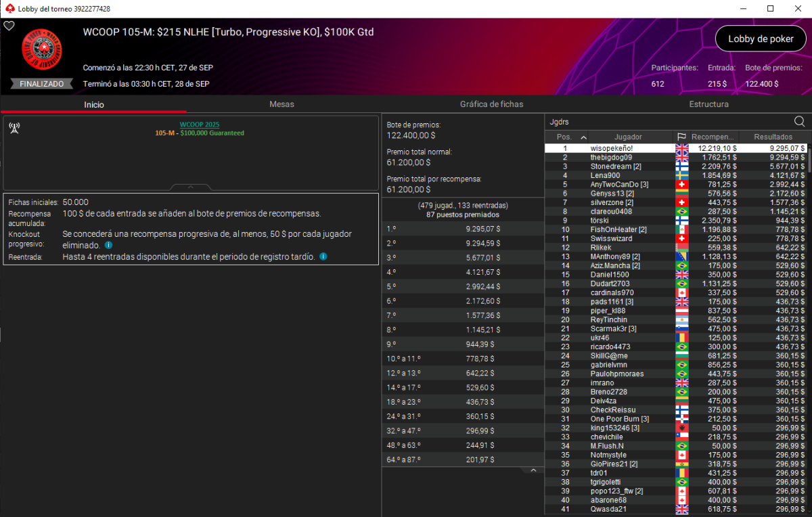812x517 pixels.
Task: Click the favorite heart icon
Action: [x=9, y=26]
